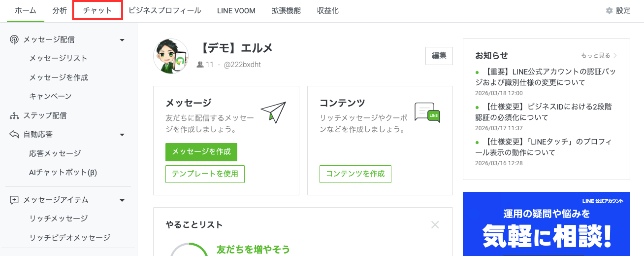
Task: Collapse the メッセージアイテム section arrow
Action: (122, 200)
